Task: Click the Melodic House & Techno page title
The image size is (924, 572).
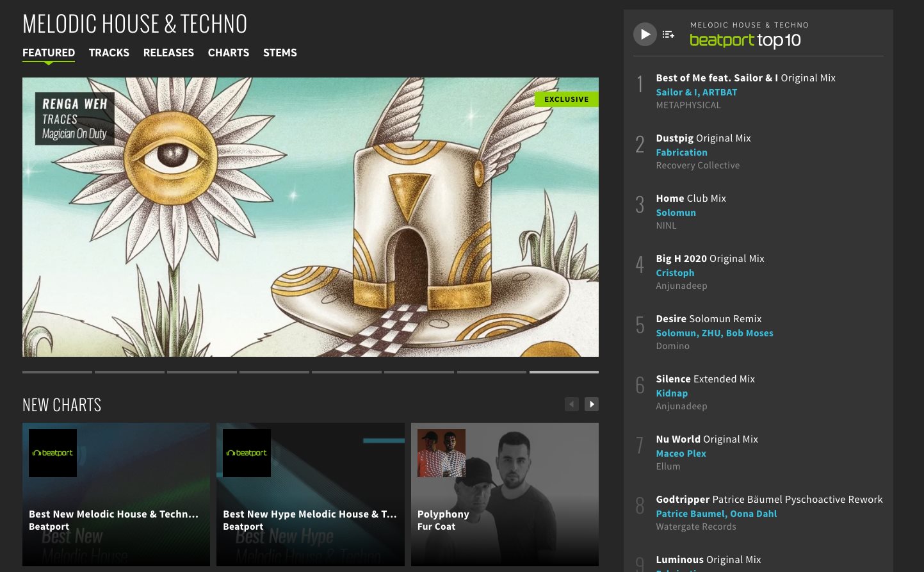Action: click(x=135, y=24)
